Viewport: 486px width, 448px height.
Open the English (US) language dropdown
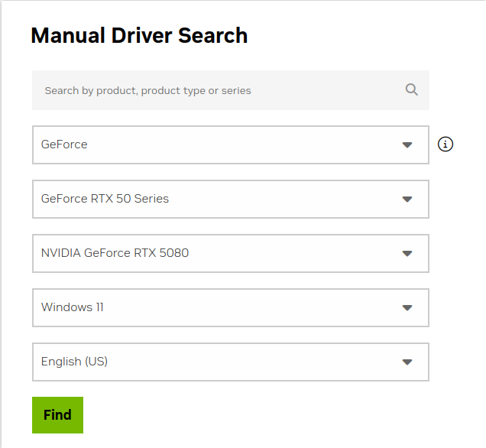pyautogui.click(x=231, y=362)
